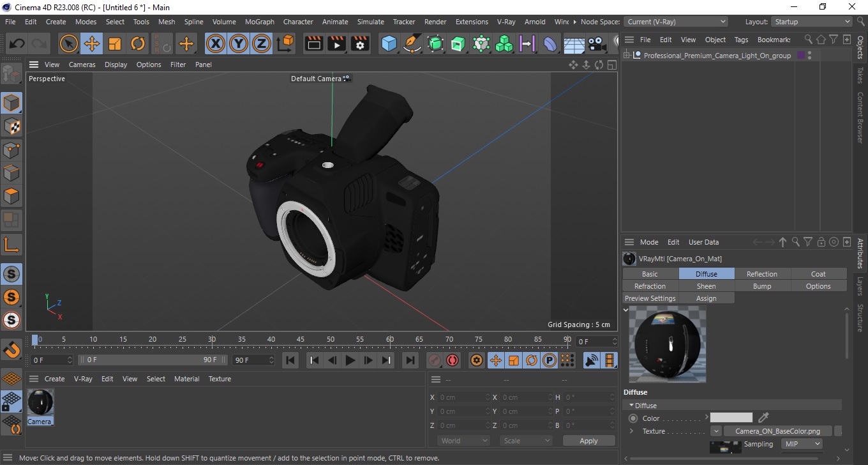Screen dimensions: 868x465
Task: Switch to the Refraction tab
Action: point(650,286)
